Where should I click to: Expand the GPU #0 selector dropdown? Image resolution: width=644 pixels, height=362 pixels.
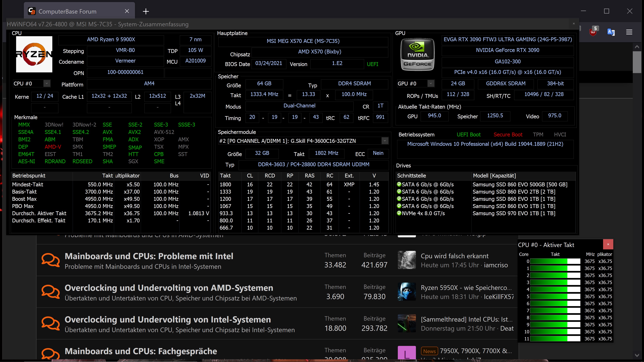(x=431, y=83)
